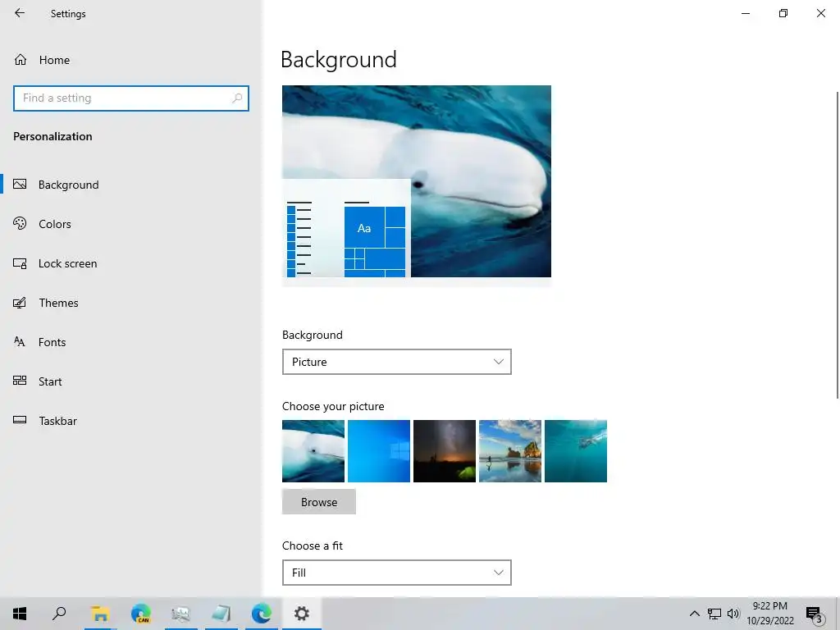Viewport: 840px width, 630px height.
Task: Click the Background picture icon in sidebar
Action: [20, 185]
